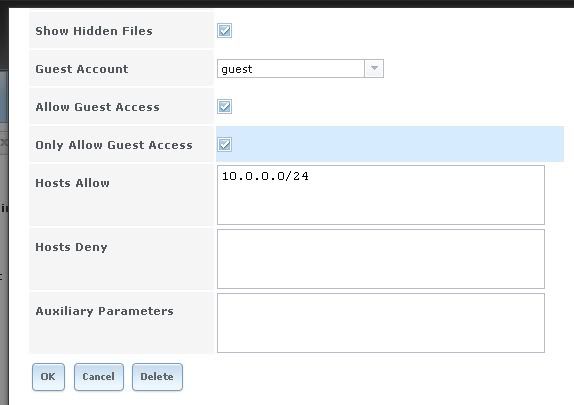
Task: Click the dark title bar strip above the dialog
Action: coord(287,4)
